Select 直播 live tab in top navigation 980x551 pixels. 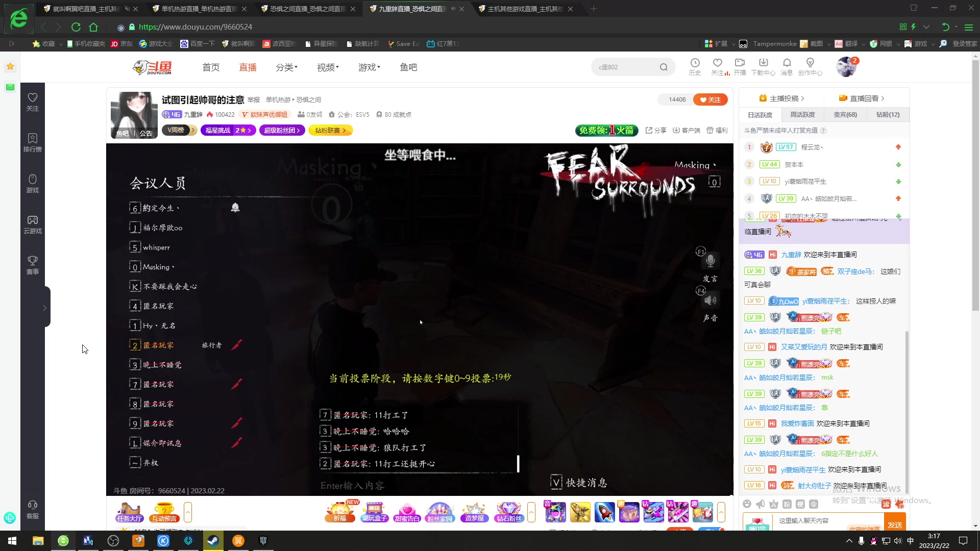pyautogui.click(x=247, y=67)
